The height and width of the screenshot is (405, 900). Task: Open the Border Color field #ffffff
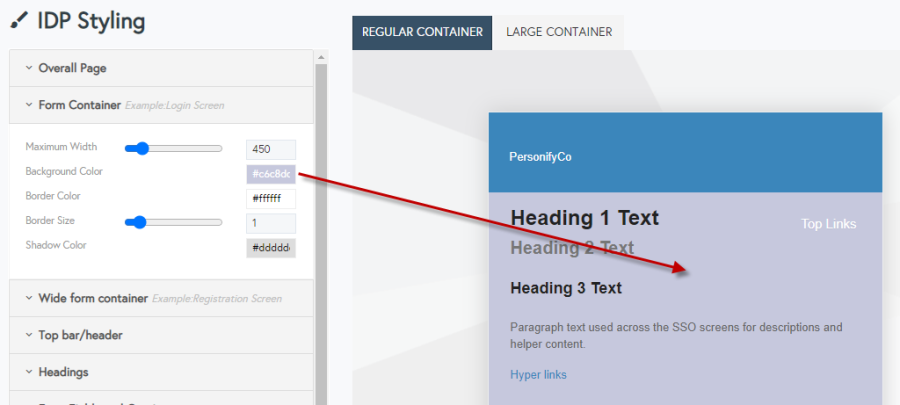271,199
